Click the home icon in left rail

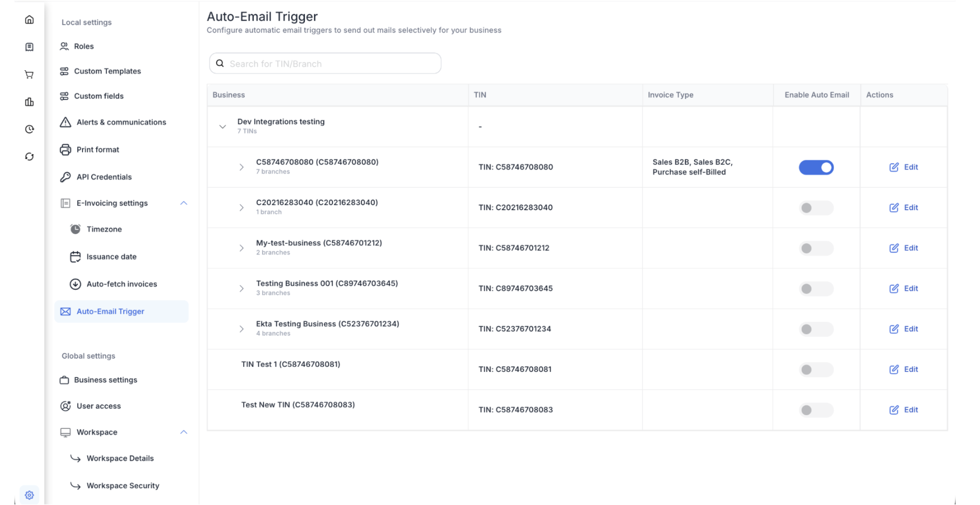[x=29, y=20]
